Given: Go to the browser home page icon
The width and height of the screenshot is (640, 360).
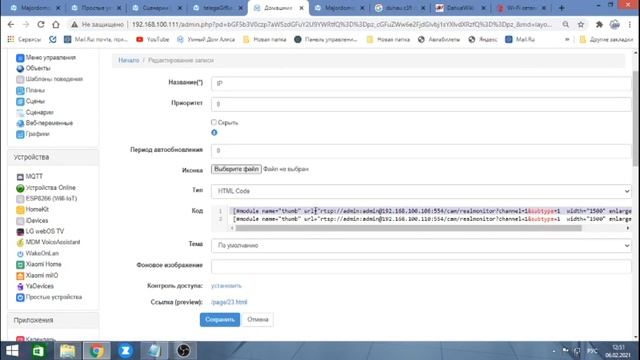Looking at the screenshot, I should pyautogui.click(x=56, y=24).
